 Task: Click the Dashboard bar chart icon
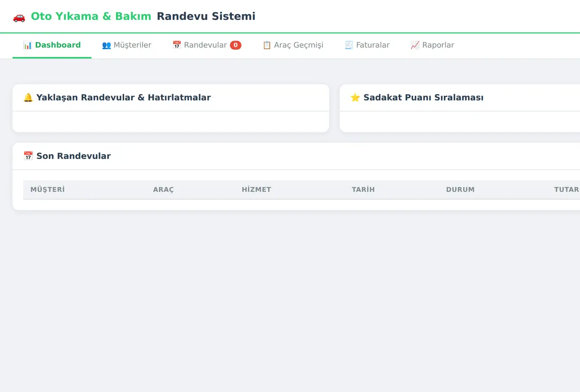coord(28,45)
